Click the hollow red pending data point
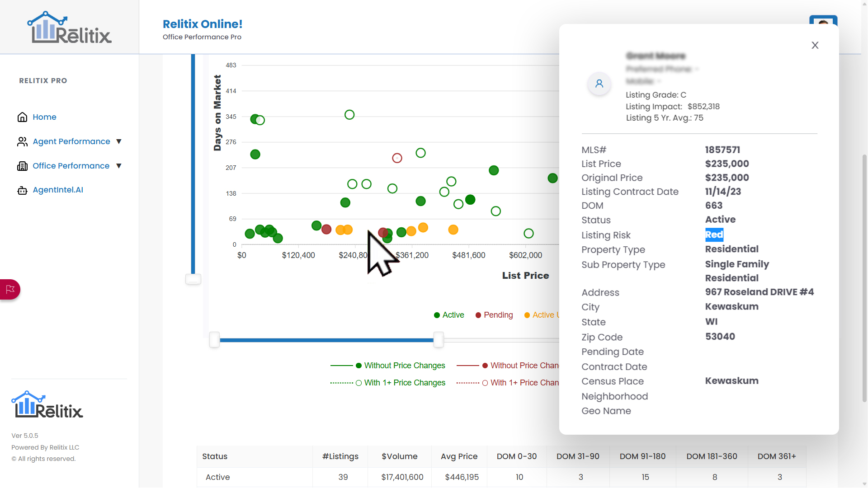The width and height of the screenshot is (868, 488). 397,158
